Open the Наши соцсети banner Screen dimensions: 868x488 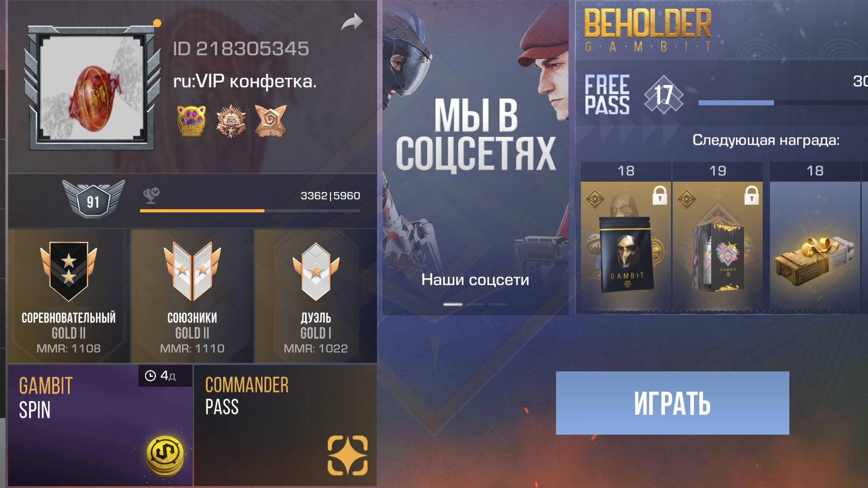pyautogui.click(x=475, y=157)
